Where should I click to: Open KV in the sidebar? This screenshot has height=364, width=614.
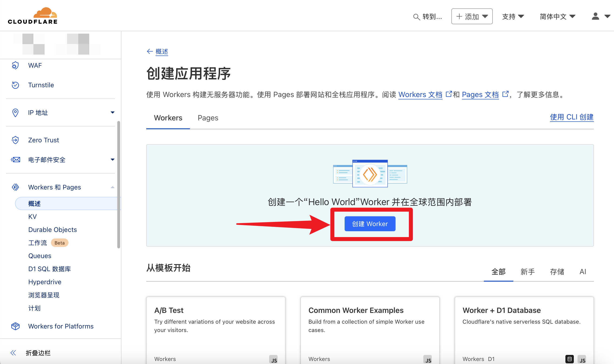coord(32,217)
